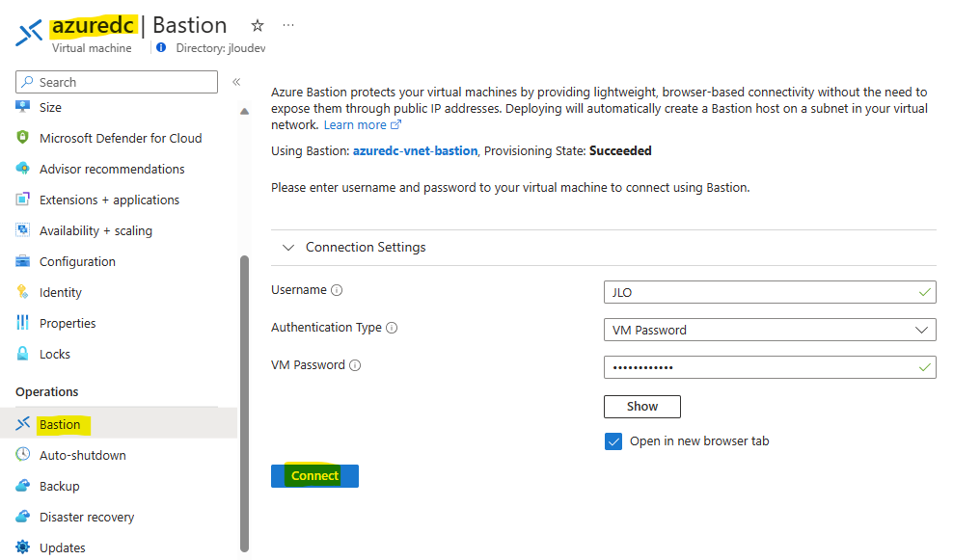Open the azuredc-vnet-bastion link
953x560 pixels.
pos(415,150)
